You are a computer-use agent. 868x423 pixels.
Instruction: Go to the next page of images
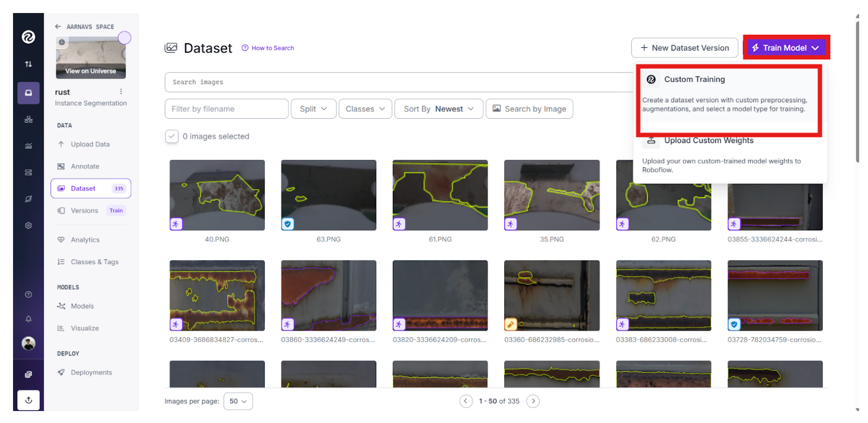click(x=532, y=401)
